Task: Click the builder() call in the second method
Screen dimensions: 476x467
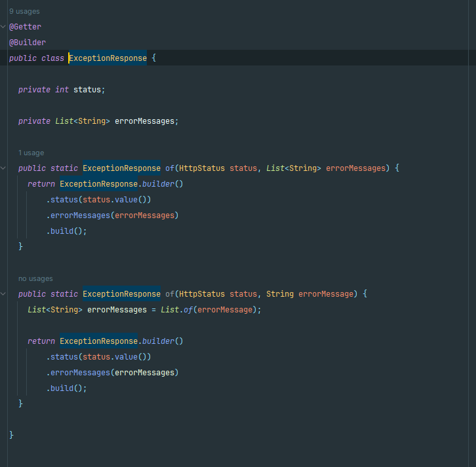Action: point(163,341)
